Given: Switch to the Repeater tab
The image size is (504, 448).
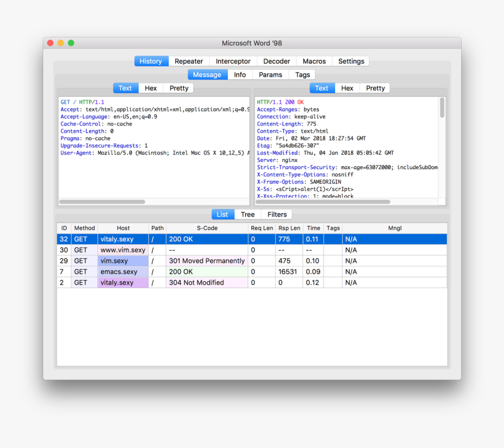Looking at the screenshot, I should tap(189, 61).
